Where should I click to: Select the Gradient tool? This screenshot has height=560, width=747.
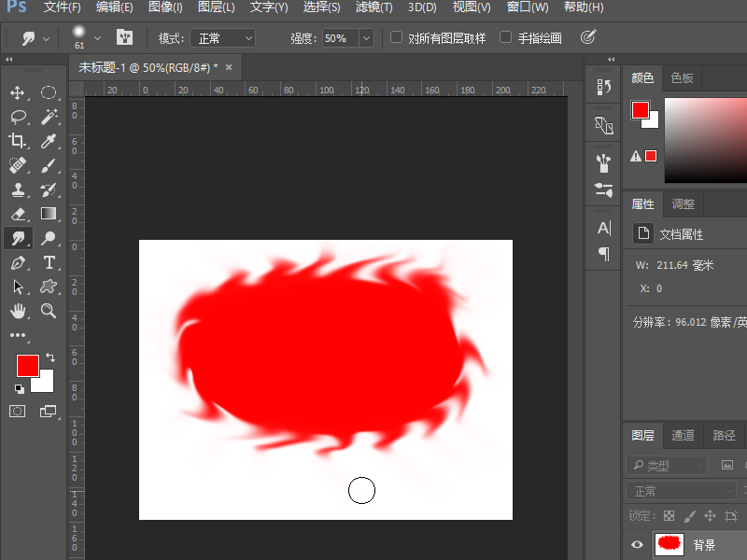[x=49, y=214]
